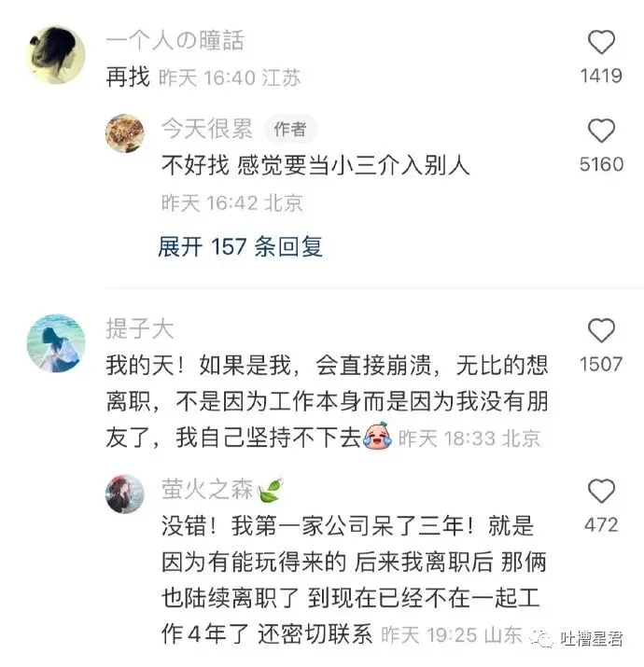Screen dimensions: 644x667
Task: Tap the reply text 不好找 感觉要当小三介入别人
Action: [315, 165]
